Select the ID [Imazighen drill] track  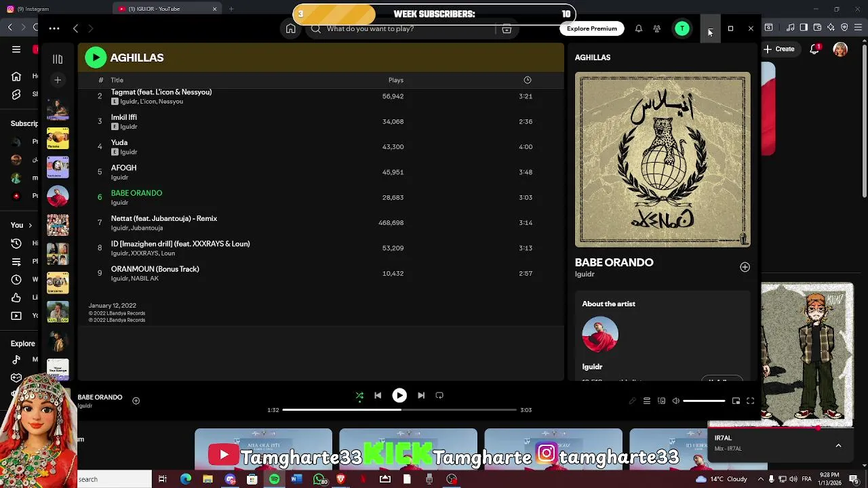click(321, 248)
